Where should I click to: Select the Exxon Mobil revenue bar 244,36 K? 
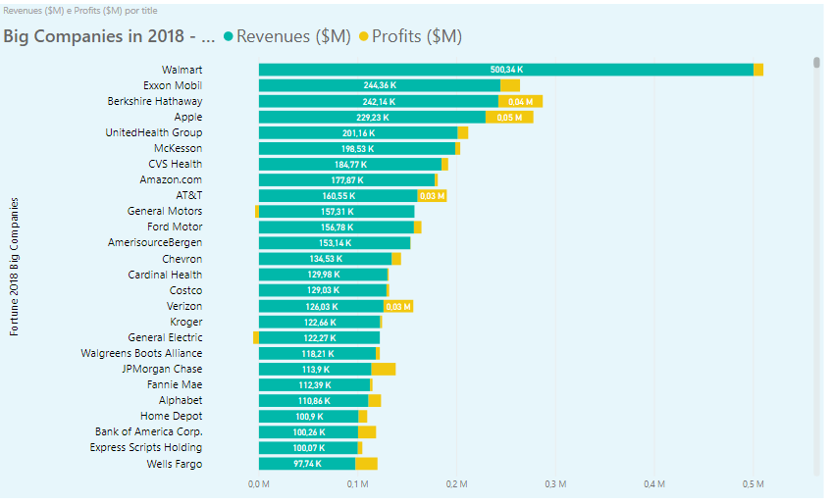point(380,85)
